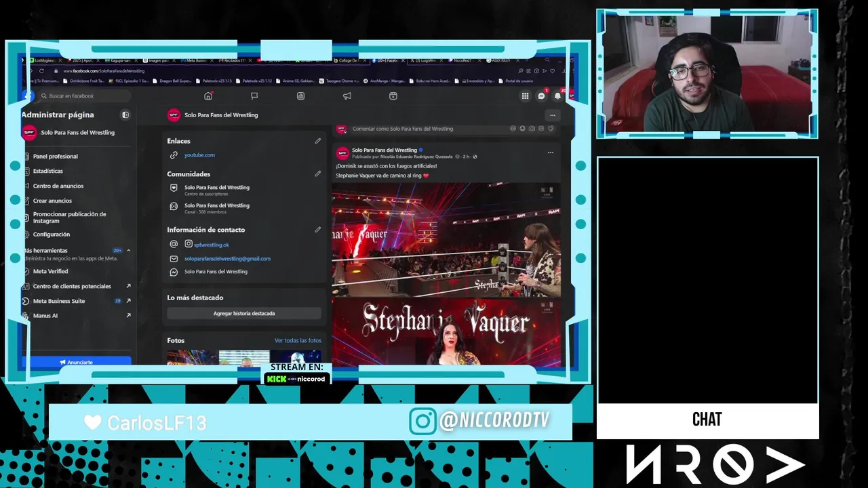
Task: Open the post's three-dot options menu
Action: pyautogui.click(x=550, y=152)
